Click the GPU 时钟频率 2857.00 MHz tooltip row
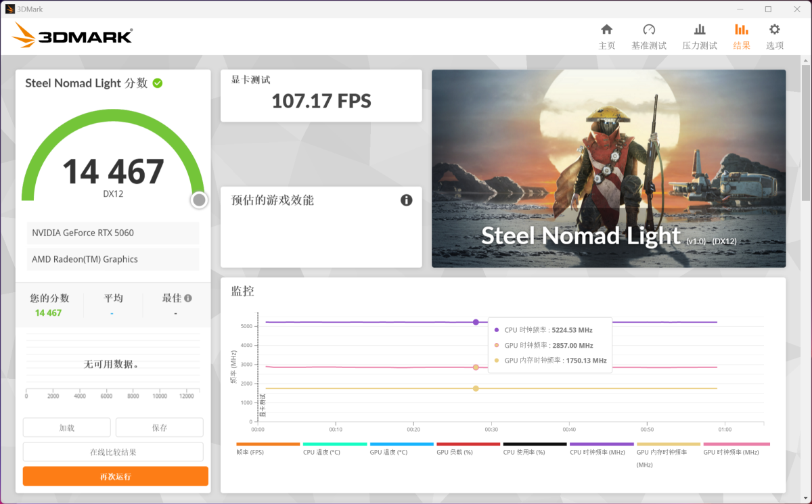The width and height of the screenshot is (812, 504). (x=543, y=345)
